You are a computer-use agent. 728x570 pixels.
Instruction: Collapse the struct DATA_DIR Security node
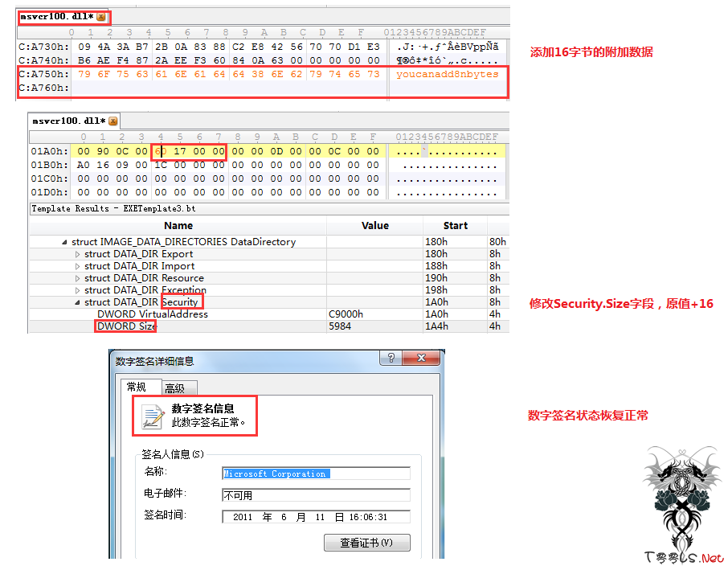78,302
